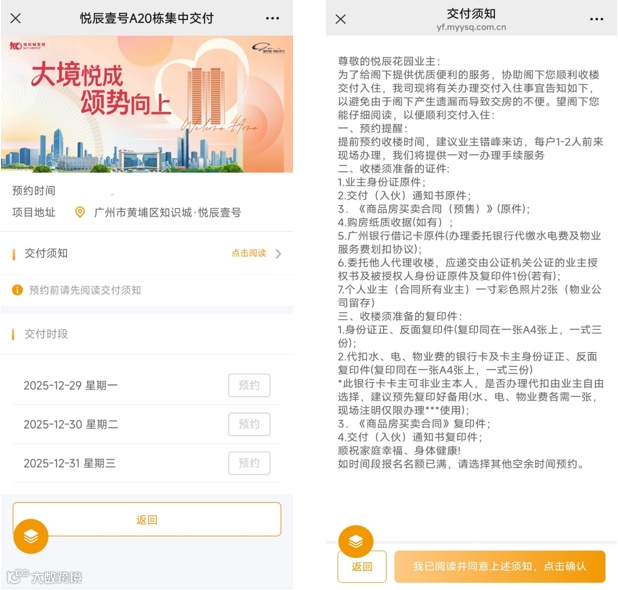
Task: Close the 悦辰壹号A20栋集中交付 page
Action: click(x=16, y=18)
